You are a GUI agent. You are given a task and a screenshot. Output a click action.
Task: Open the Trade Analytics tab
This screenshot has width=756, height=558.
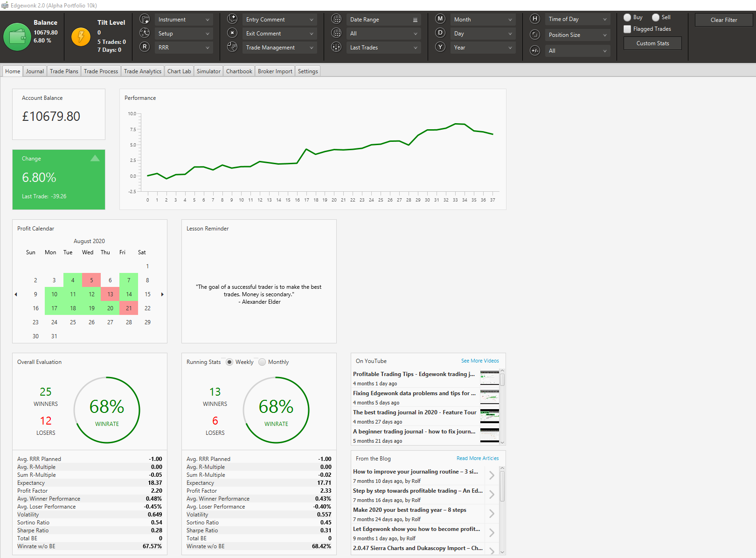click(143, 71)
